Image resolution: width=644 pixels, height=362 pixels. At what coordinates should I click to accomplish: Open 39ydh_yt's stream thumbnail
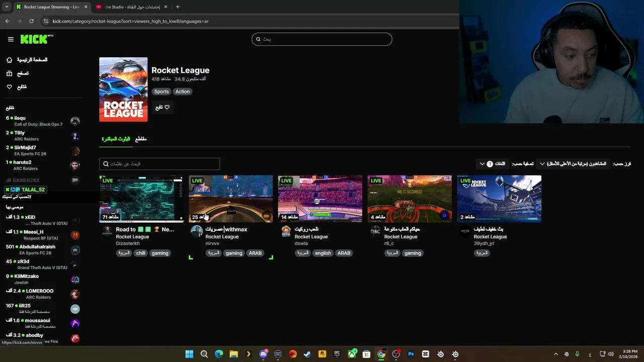[499, 199]
